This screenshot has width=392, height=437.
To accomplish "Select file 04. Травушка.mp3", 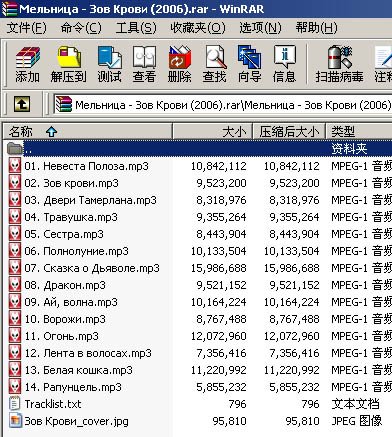I will 71,217.
